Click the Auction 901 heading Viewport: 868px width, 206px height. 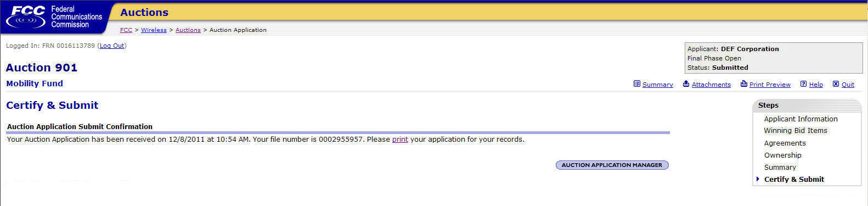[x=42, y=68]
